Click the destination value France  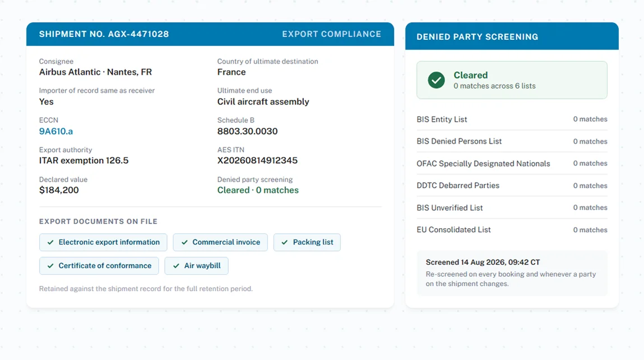231,72
